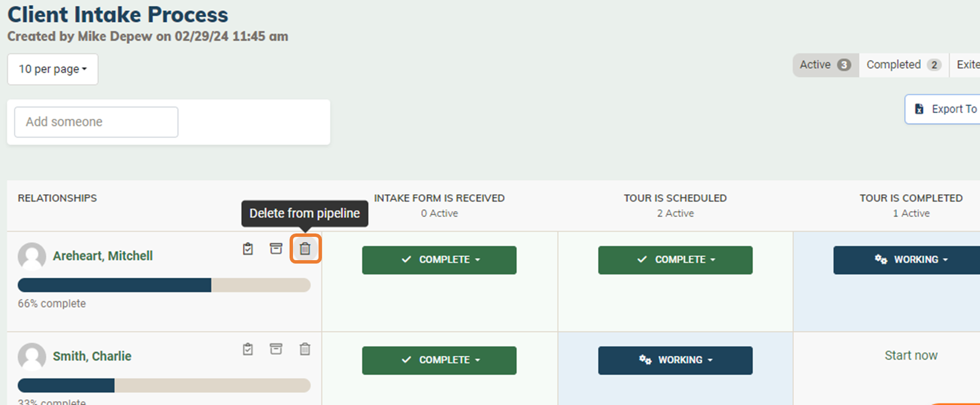Click Areheart's 66% complete progress bar
The image size is (980, 405).
[164, 285]
